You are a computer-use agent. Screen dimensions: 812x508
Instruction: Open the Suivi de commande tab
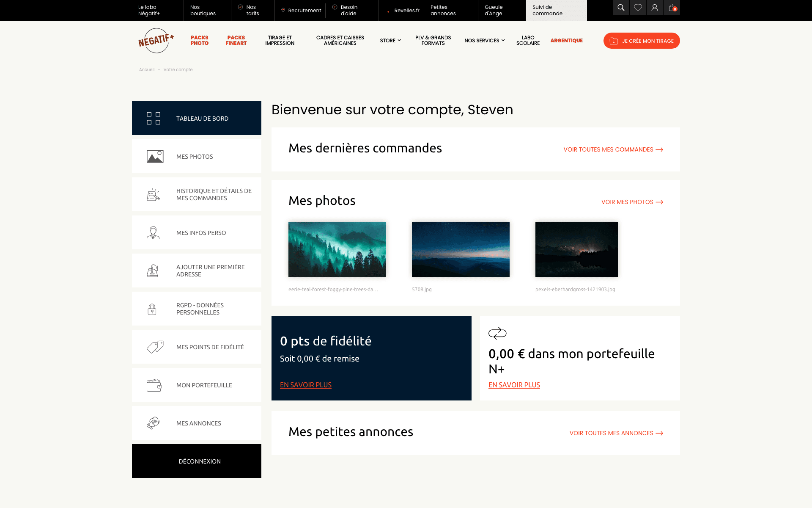click(x=556, y=11)
